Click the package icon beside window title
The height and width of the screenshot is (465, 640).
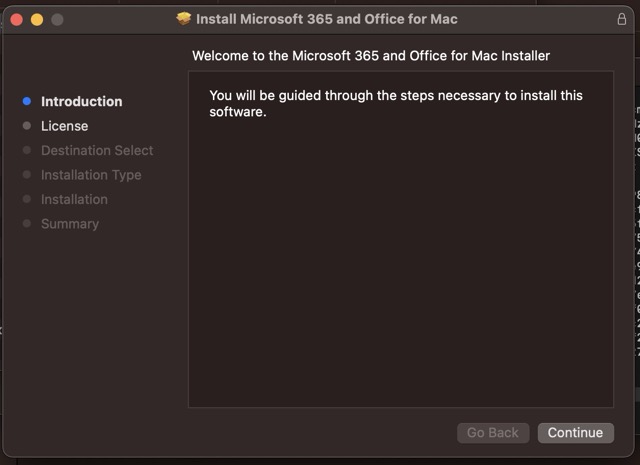pyautogui.click(x=184, y=19)
